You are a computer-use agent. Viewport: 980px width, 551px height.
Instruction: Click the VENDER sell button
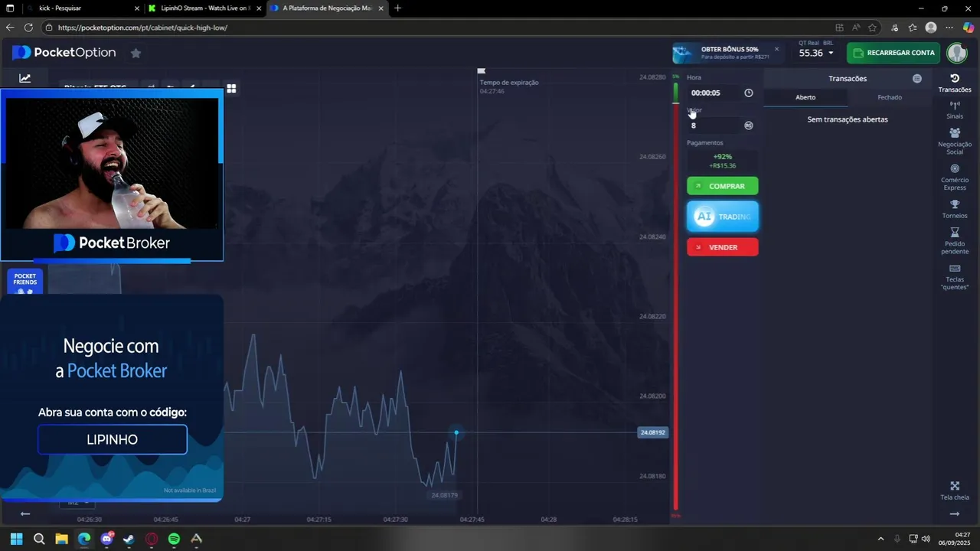pyautogui.click(x=723, y=247)
